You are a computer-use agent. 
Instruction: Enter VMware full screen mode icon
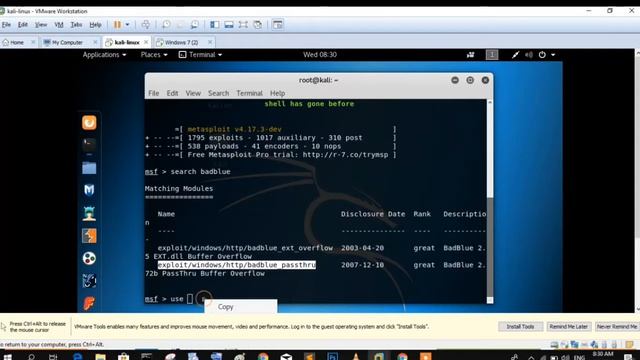click(243, 24)
